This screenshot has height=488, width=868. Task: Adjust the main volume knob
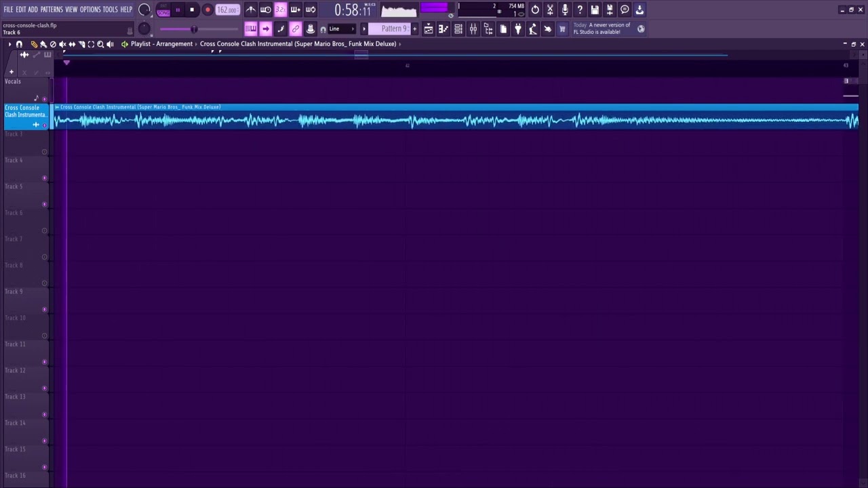point(144,9)
